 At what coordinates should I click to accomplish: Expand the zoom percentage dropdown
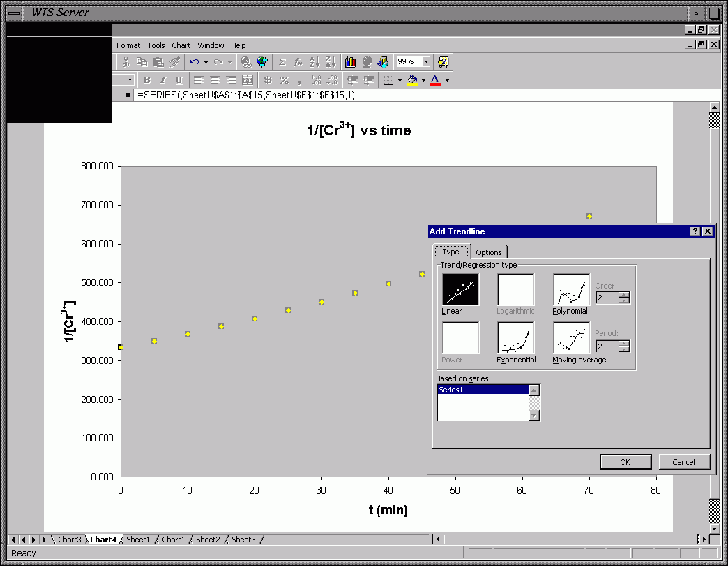(426, 62)
